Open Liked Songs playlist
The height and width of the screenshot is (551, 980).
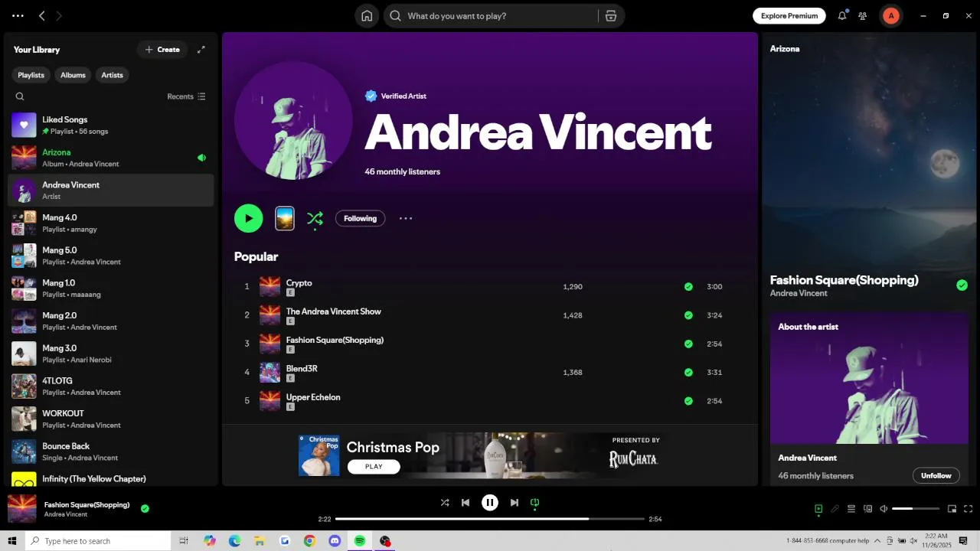click(x=111, y=125)
